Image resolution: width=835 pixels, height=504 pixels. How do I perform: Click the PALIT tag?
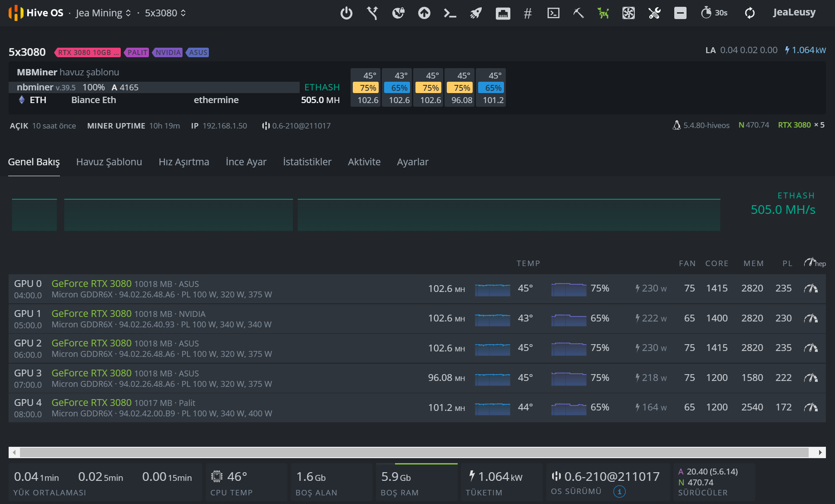pos(137,52)
